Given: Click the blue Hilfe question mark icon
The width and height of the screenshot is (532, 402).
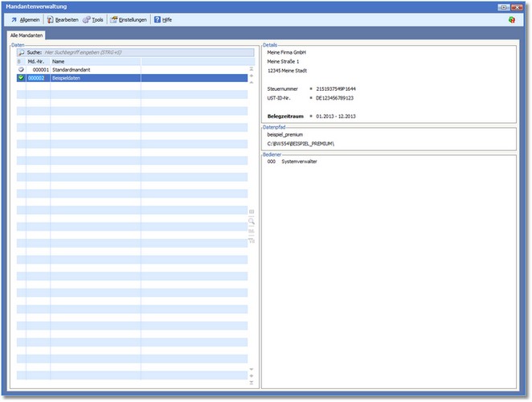Looking at the screenshot, I should click(x=158, y=19).
